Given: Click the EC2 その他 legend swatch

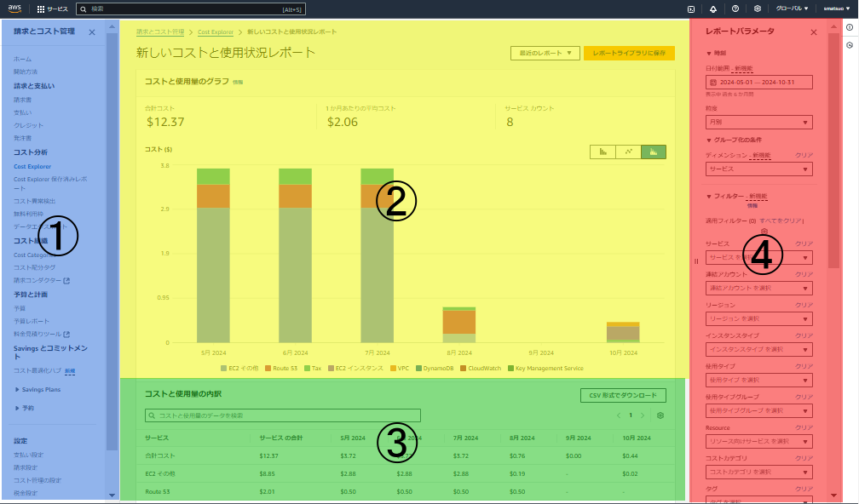Looking at the screenshot, I should click(x=223, y=369).
